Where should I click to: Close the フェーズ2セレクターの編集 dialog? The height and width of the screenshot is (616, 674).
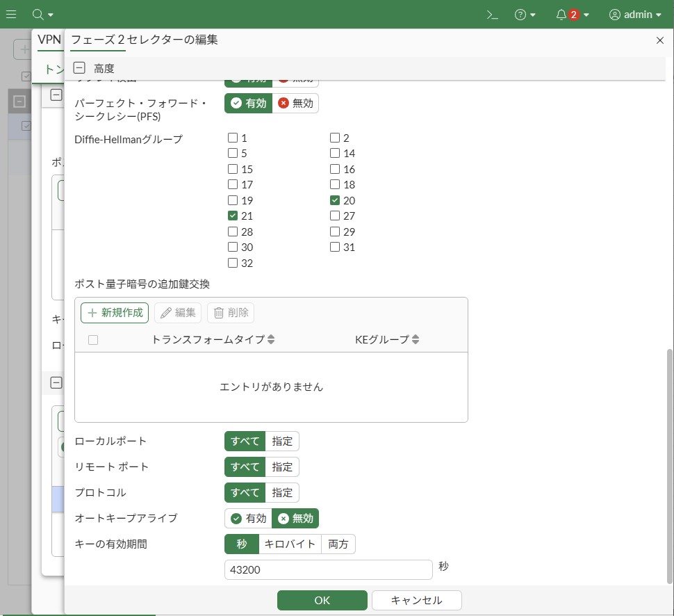(660, 40)
